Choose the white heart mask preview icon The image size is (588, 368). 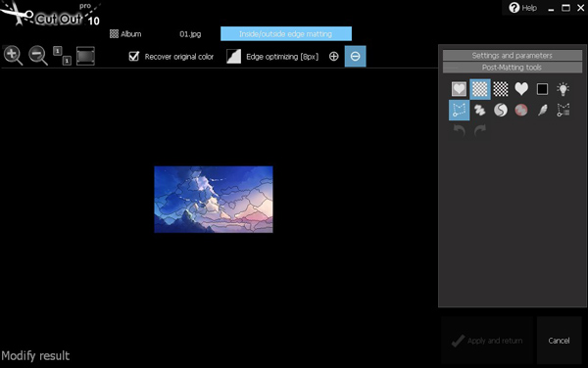point(521,89)
